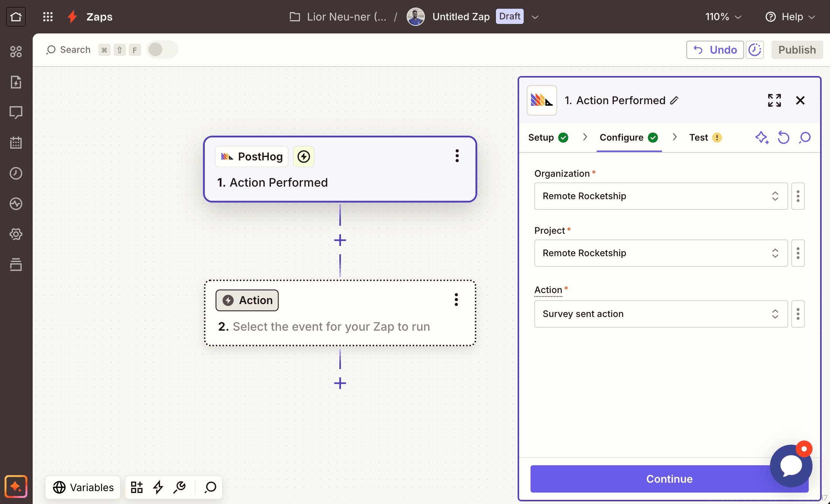This screenshot has height=504, width=830.
Task: Open the Help dropdown
Action: [x=790, y=17]
